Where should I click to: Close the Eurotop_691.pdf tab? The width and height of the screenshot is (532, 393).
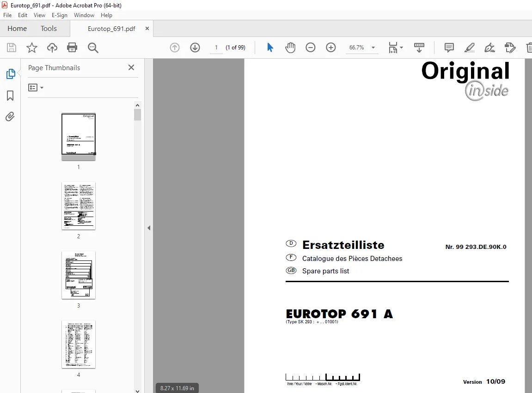pos(147,29)
